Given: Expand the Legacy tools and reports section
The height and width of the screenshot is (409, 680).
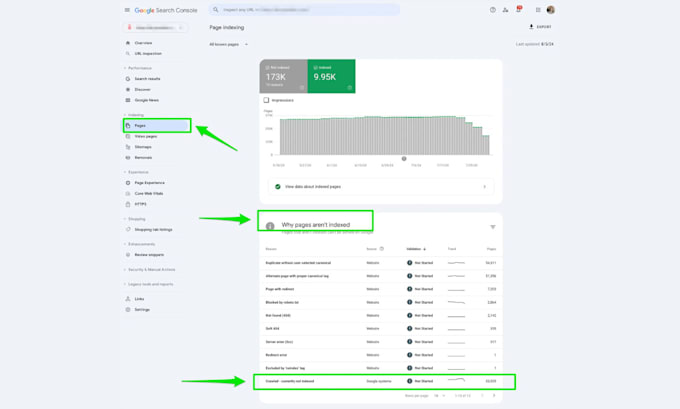Looking at the screenshot, I should (149, 284).
